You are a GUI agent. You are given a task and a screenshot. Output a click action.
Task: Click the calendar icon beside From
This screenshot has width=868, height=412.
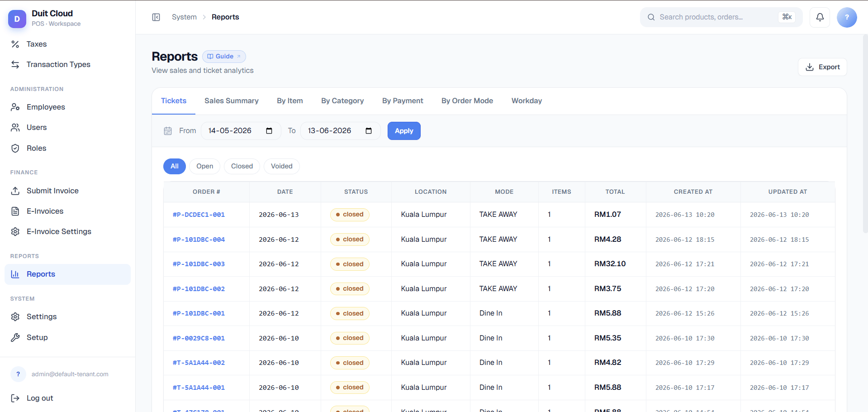click(x=168, y=131)
